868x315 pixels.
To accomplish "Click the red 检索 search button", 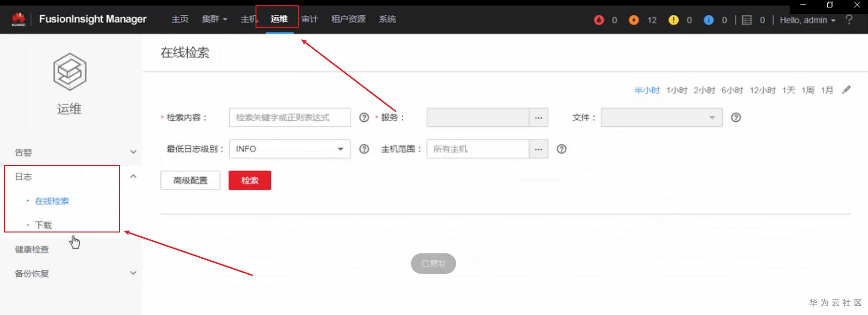I will point(250,181).
